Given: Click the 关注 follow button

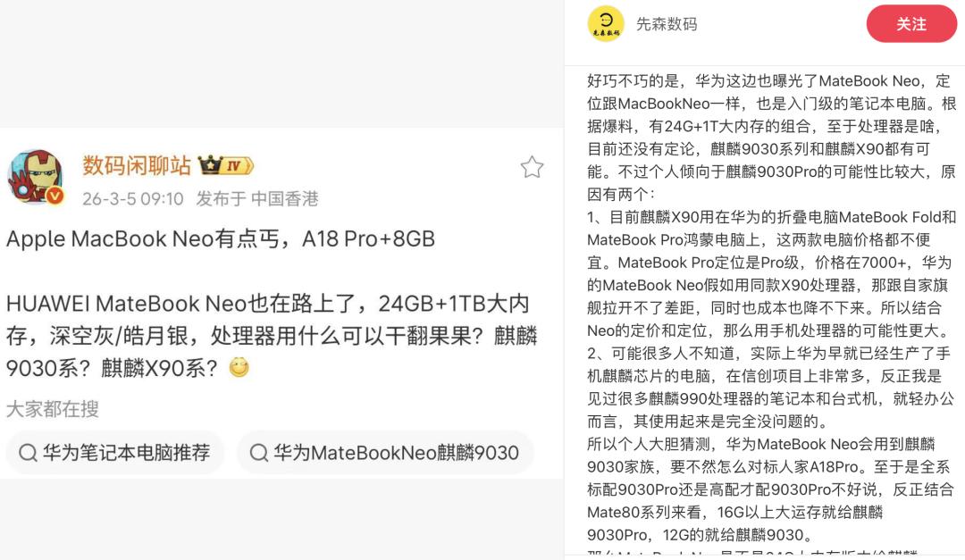Looking at the screenshot, I should 911,24.
